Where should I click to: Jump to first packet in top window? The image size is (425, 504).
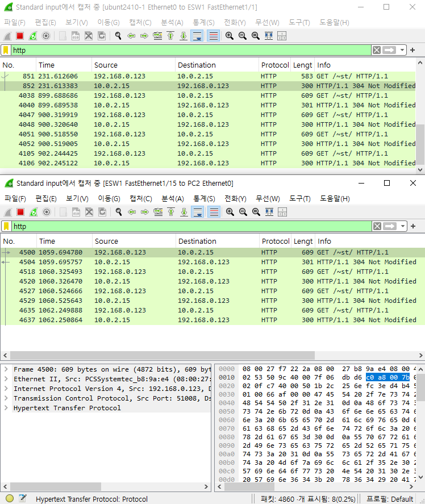pos(170,36)
